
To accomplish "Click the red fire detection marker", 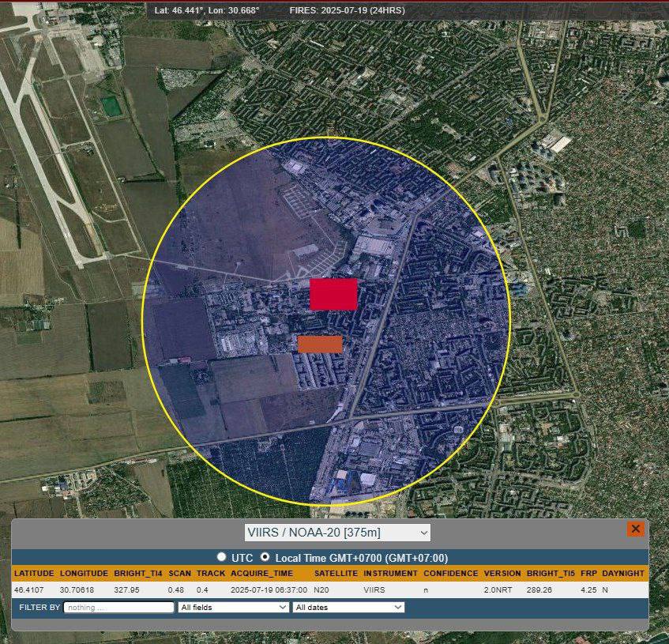I will pyautogui.click(x=333, y=294).
